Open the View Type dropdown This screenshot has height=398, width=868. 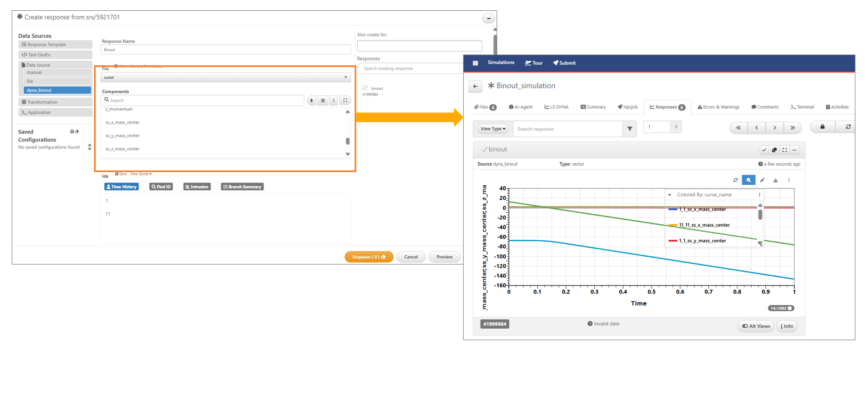pyautogui.click(x=493, y=129)
